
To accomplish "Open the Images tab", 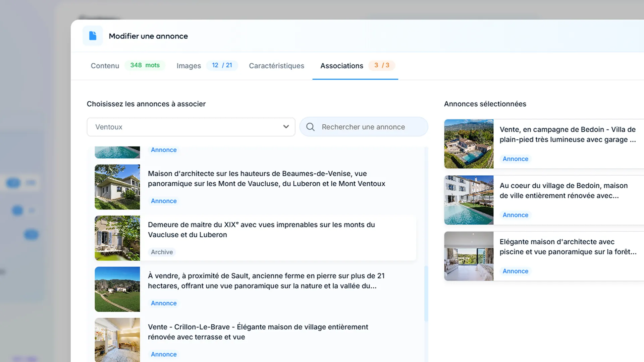I will (189, 66).
